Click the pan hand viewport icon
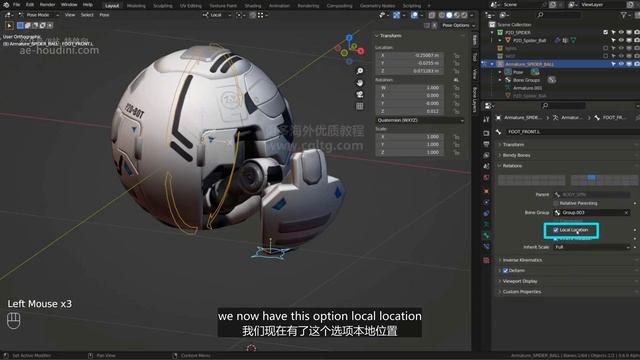The image size is (640, 360). tap(360, 83)
